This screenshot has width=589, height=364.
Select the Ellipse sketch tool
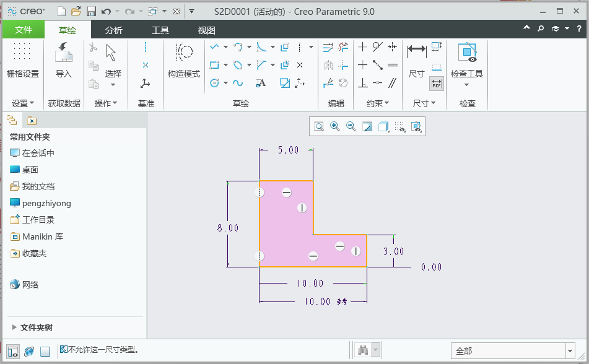tap(238, 65)
